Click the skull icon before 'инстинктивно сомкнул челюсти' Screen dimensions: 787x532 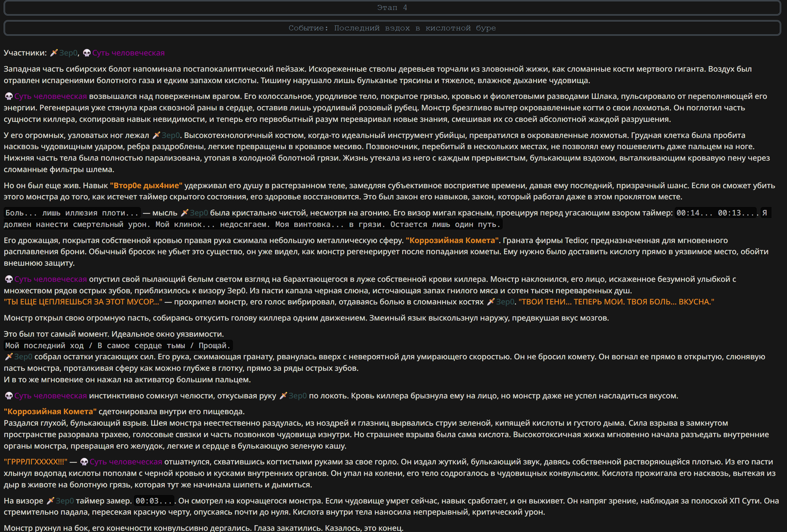(x=9, y=396)
